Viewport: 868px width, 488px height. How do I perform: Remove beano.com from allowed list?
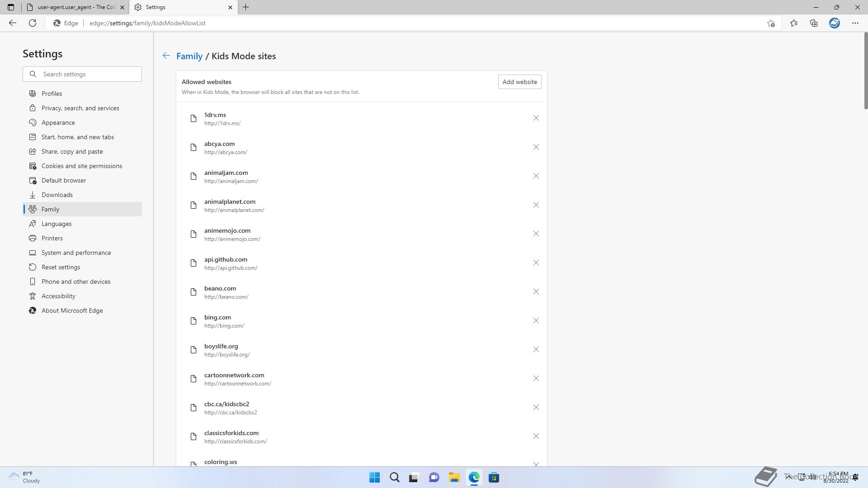pyautogui.click(x=536, y=292)
